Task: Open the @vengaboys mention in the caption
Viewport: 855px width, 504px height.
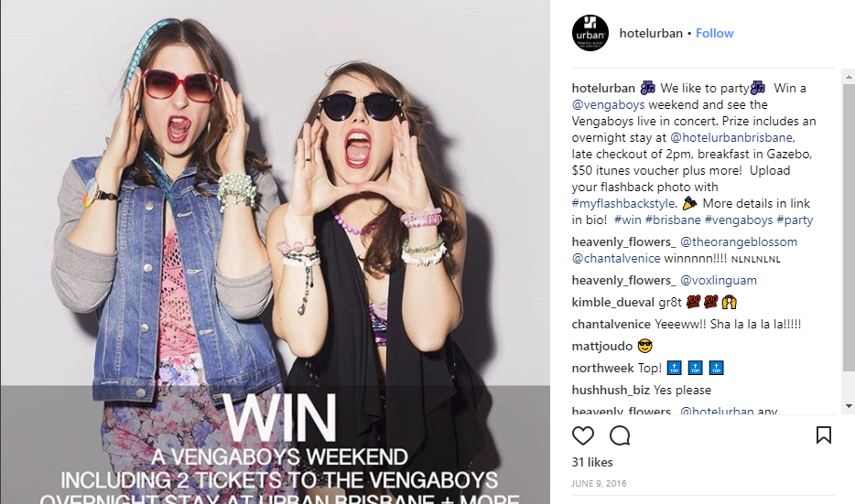Action: click(x=608, y=104)
